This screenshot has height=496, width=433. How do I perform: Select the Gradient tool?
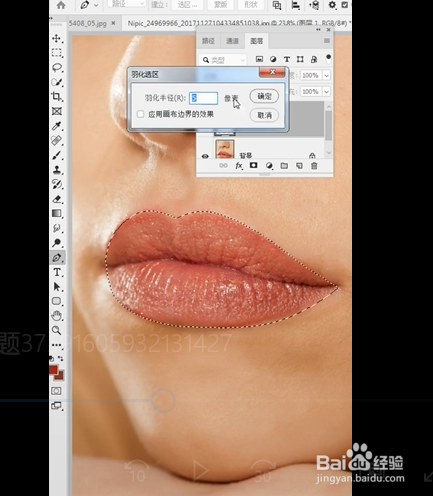[57, 213]
